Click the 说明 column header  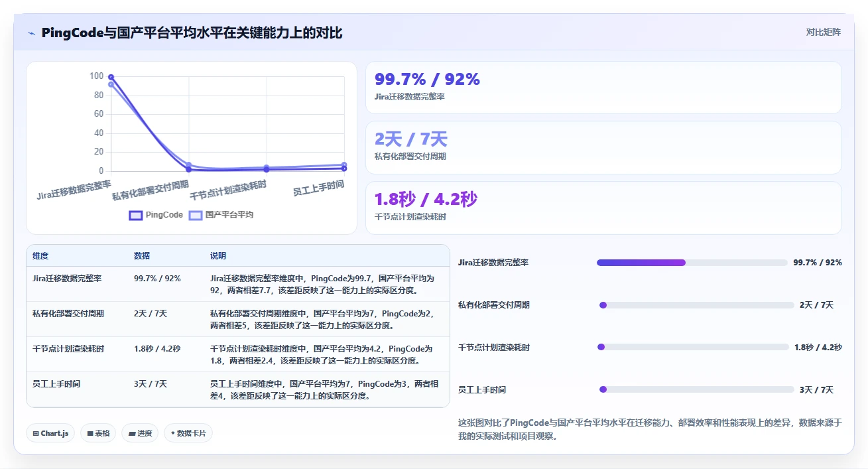(218, 256)
